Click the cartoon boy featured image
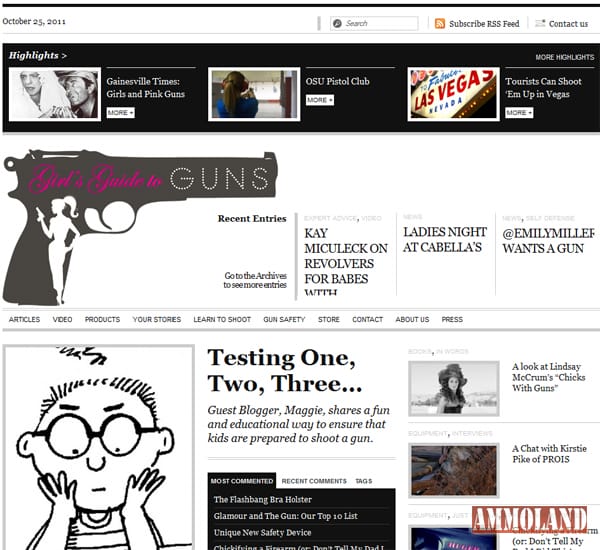The image size is (600, 550). 99,447
